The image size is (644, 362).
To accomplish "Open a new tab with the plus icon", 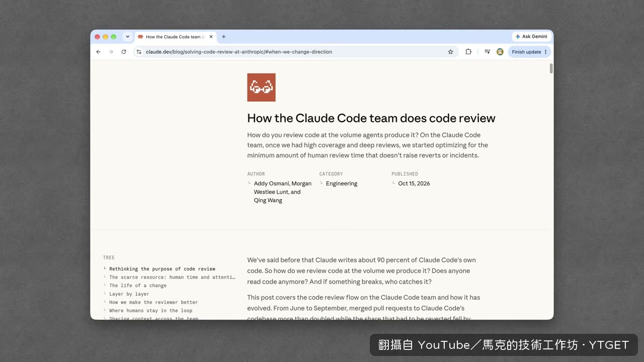I will 224,37.
